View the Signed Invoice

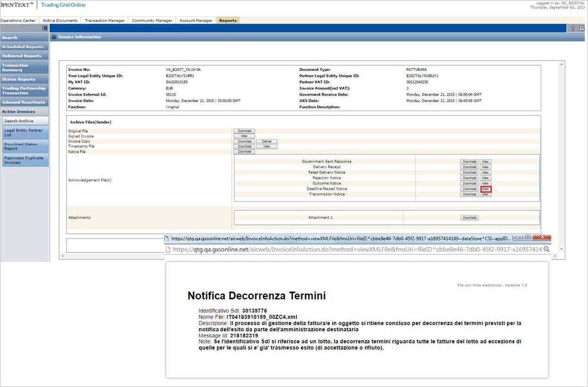pyautogui.click(x=244, y=136)
